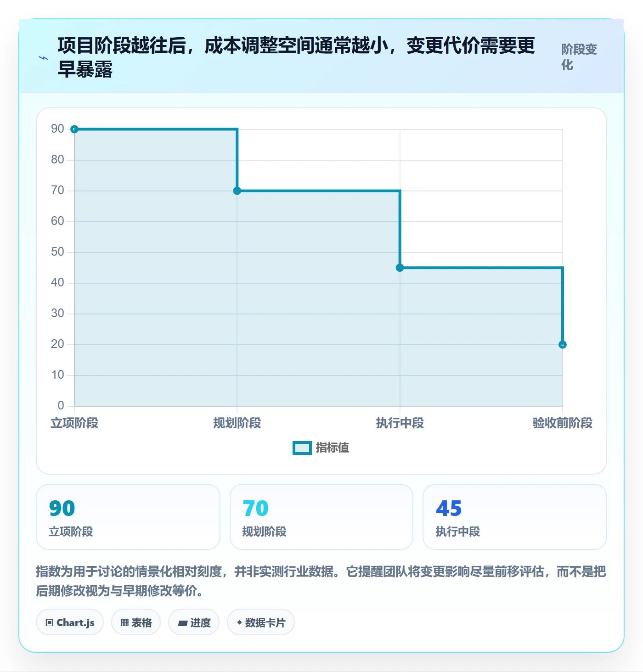Viewport: 643px width, 672px height.
Task: Click the 数据卡片 tag chip
Action: click(x=261, y=622)
